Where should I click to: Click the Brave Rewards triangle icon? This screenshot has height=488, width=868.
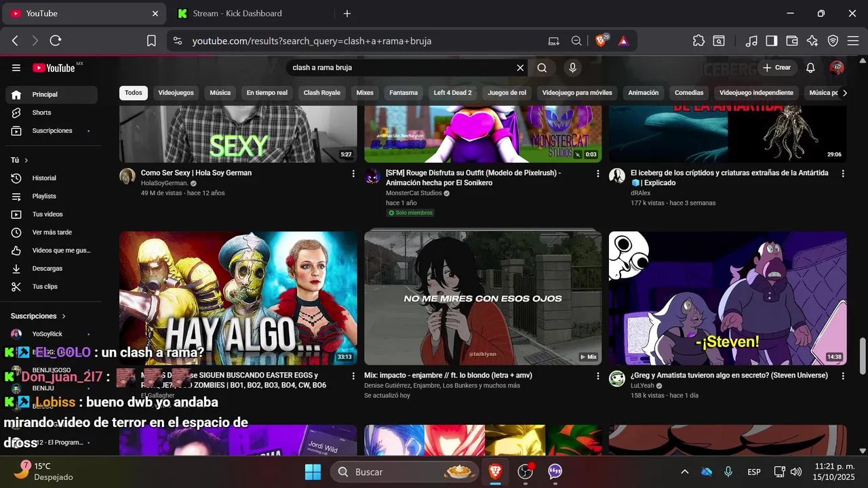[623, 41]
